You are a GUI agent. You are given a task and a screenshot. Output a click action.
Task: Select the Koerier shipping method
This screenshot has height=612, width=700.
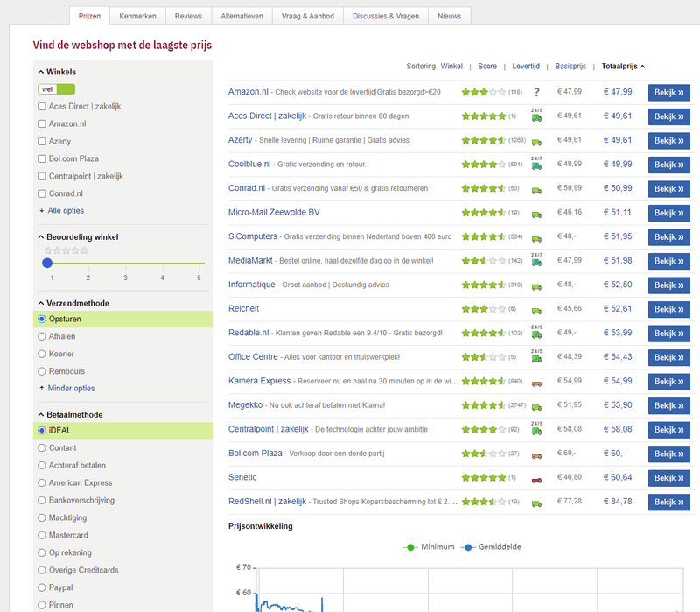pos(42,354)
